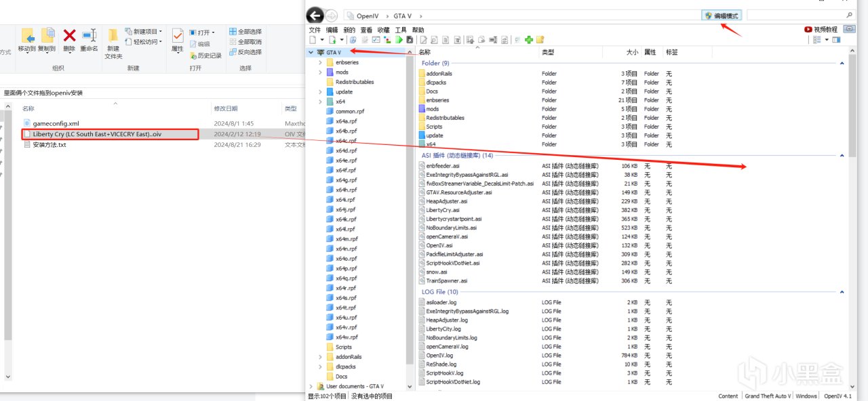Click the red-green tree structure toolbar icon
The height and width of the screenshot is (401, 868).
(387, 40)
